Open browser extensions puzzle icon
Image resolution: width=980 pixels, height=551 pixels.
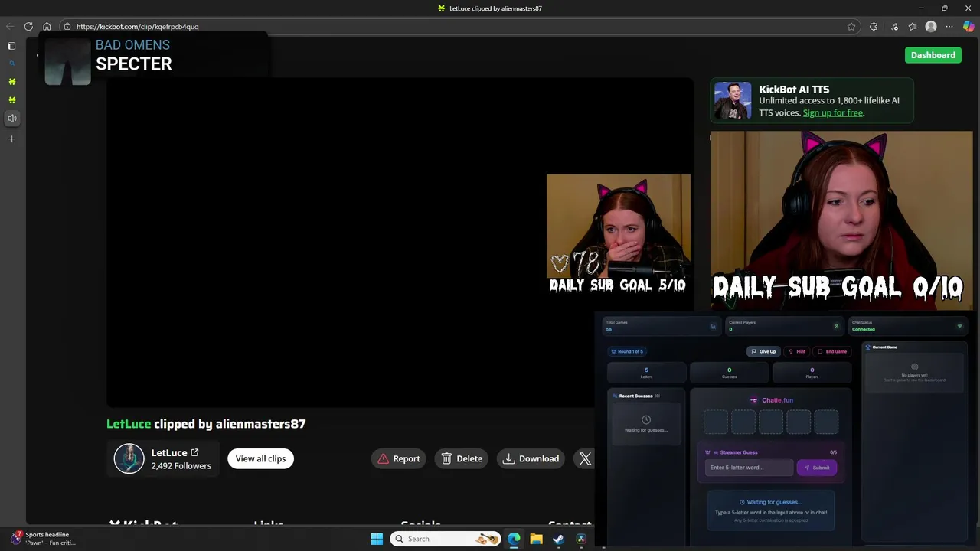pos(874,27)
